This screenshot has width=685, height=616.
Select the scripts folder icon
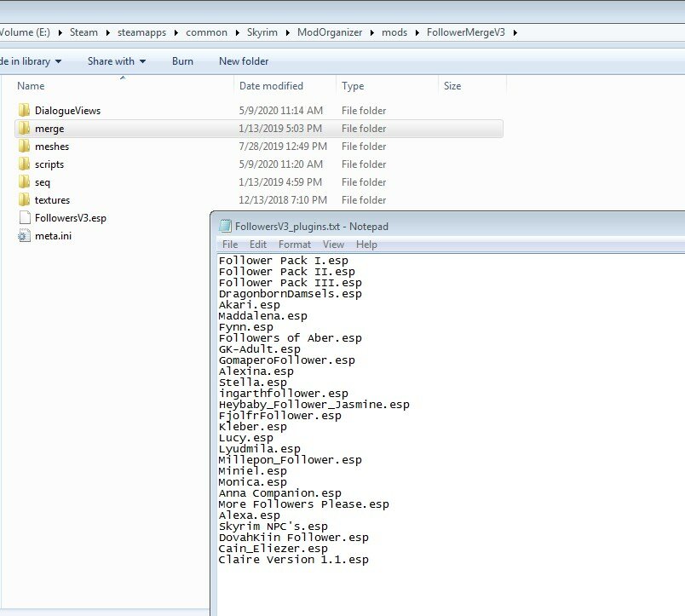pyautogui.click(x=25, y=164)
